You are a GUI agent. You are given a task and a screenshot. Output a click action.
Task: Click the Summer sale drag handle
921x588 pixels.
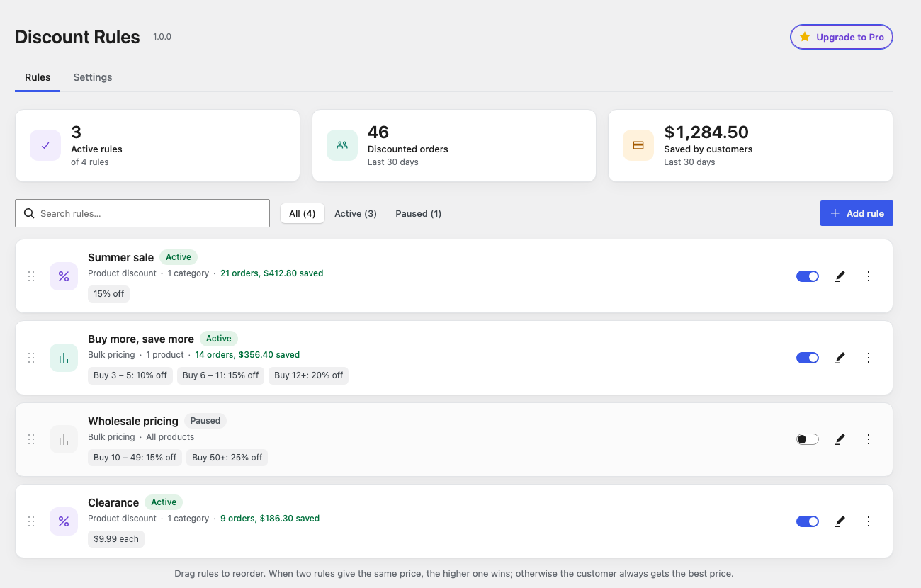click(31, 276)
